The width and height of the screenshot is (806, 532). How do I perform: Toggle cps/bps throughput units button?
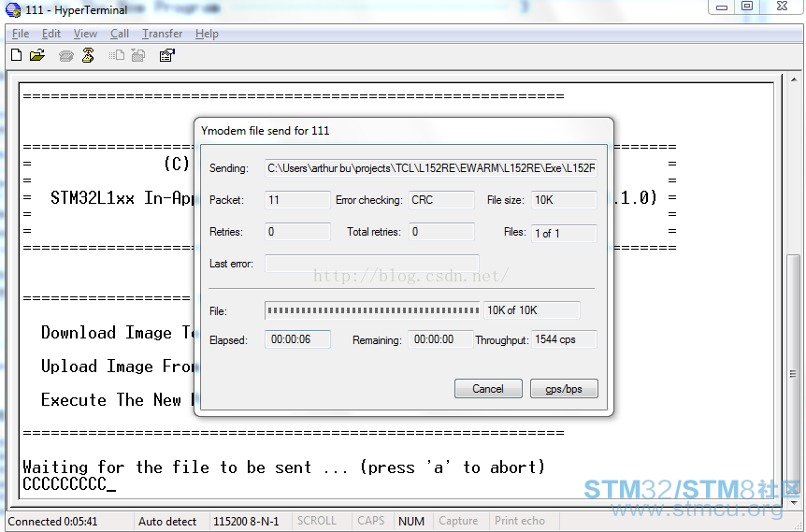tap(564, 389)
